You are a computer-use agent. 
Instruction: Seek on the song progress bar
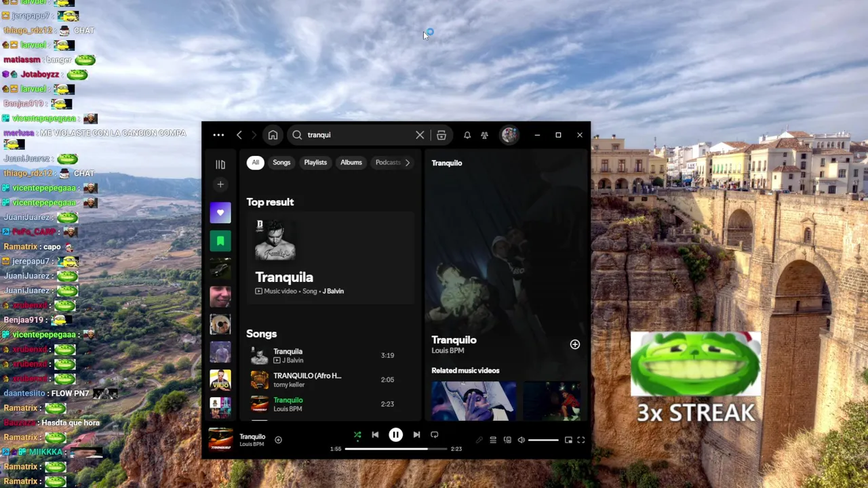396,449
